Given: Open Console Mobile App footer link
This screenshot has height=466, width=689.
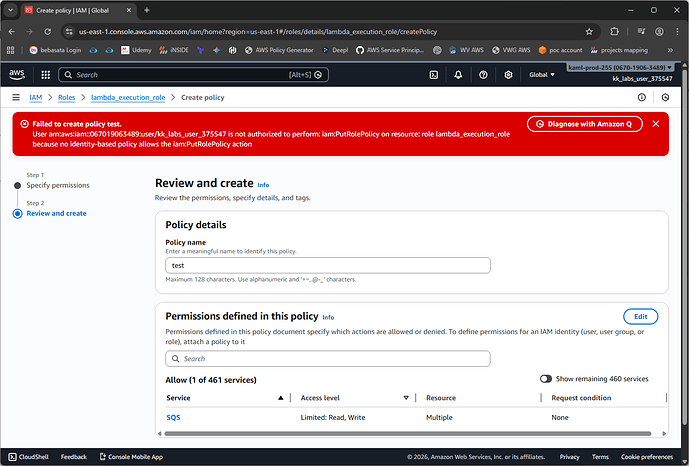Looking at the screenshot, I should click(x=131, y=457).
